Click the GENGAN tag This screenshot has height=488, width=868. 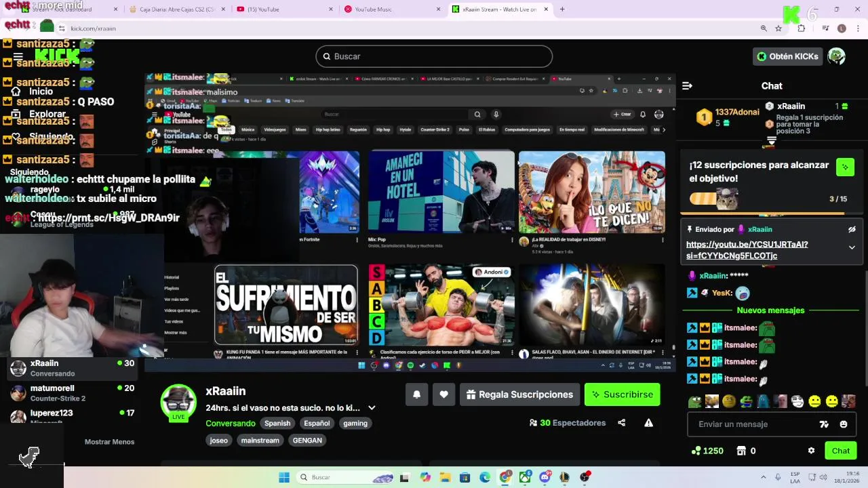tap(307, 441)
